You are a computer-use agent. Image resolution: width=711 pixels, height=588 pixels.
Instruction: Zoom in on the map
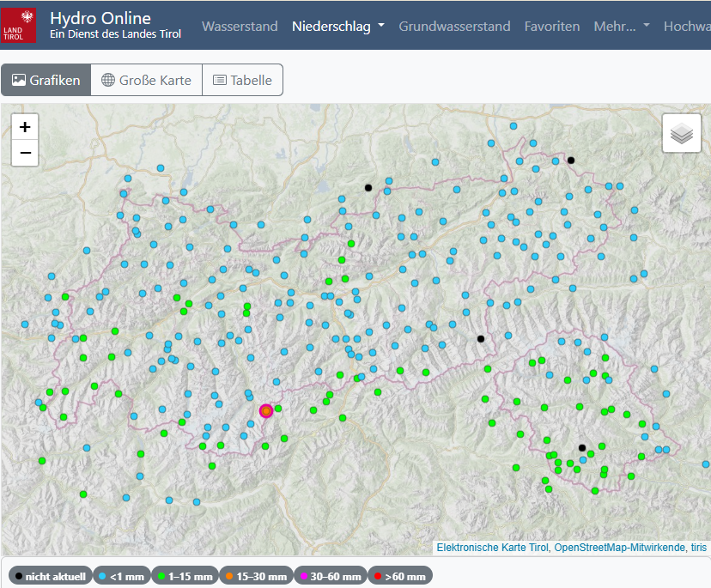coord(25,127)
